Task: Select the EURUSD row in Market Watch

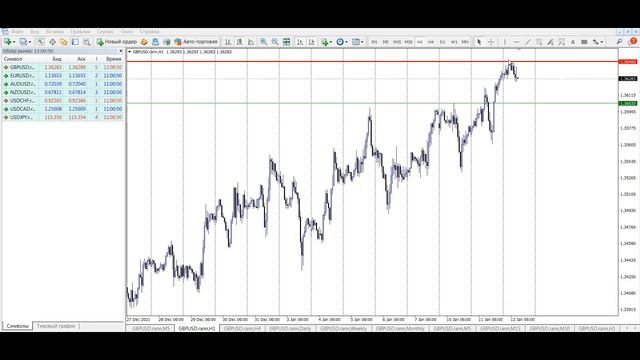Action: [63, 76]
